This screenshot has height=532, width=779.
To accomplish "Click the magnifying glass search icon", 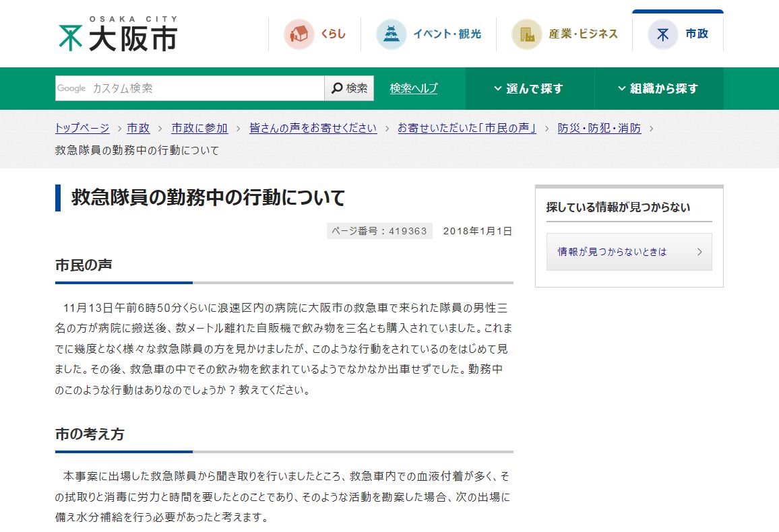I will (x=336, y=88).
